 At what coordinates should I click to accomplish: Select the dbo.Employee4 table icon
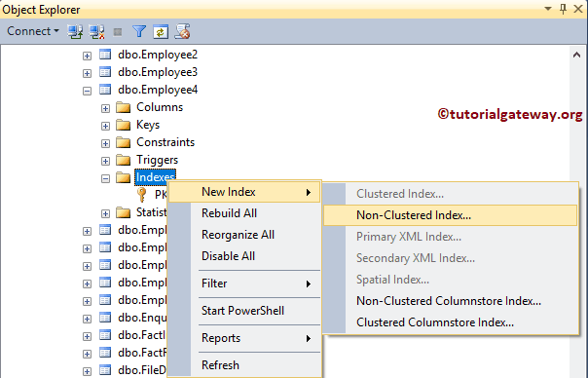(105, 90)
